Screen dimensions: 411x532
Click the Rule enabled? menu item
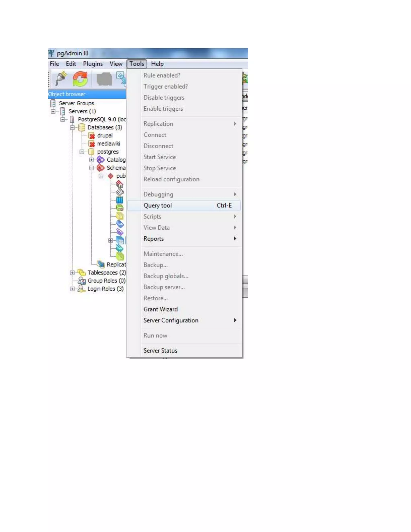click(184, 75)
